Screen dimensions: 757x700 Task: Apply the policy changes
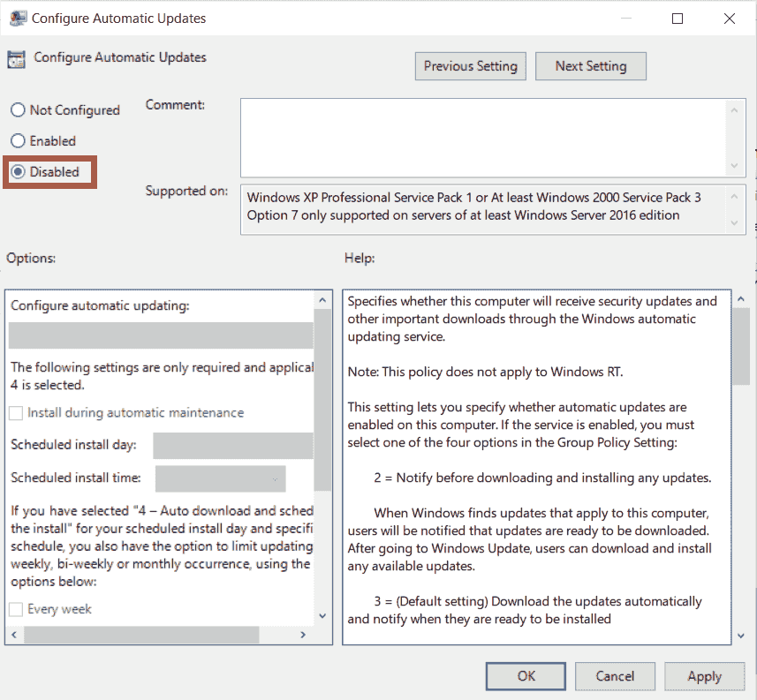pyautogui.click(x=705, y=676)
